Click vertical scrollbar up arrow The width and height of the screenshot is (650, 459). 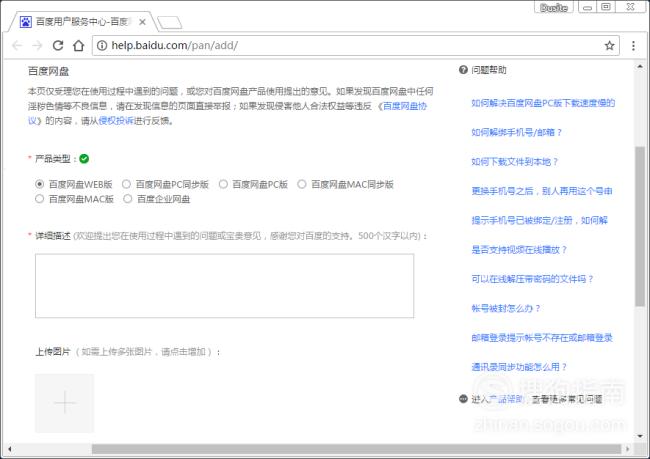(x=640, y=66)
